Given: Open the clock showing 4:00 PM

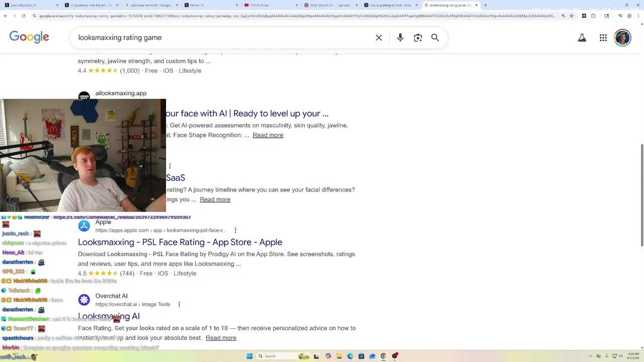Looking at the screenshot, I should [632, 356].
